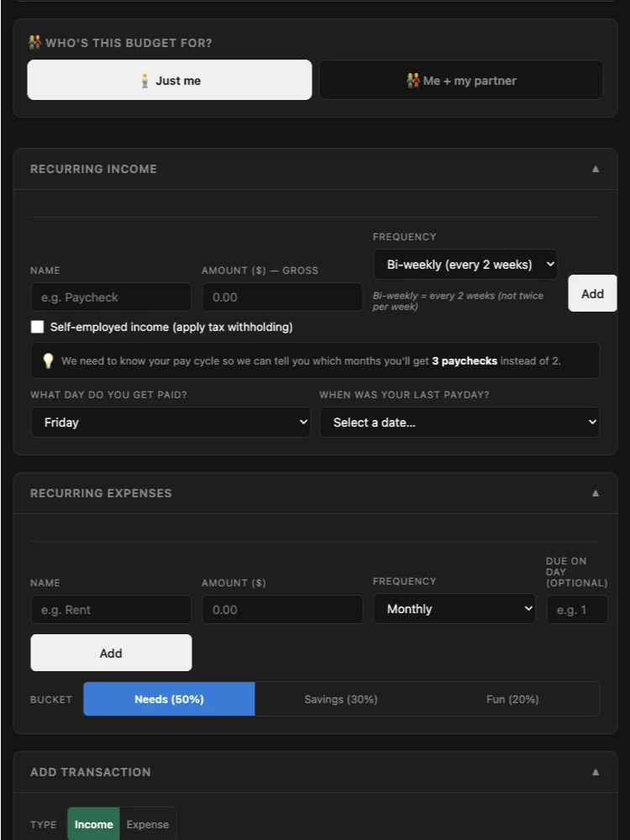Tick the Self-employed income checkbox
Image resolution: width=630 pixels, height=840 pixels.
click(x=37, y=327)
